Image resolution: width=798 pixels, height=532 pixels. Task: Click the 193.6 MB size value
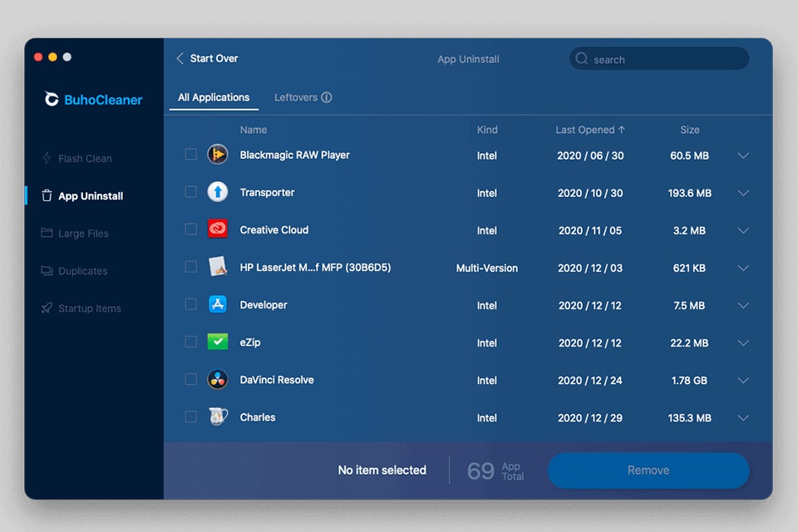tap(690, 193)
